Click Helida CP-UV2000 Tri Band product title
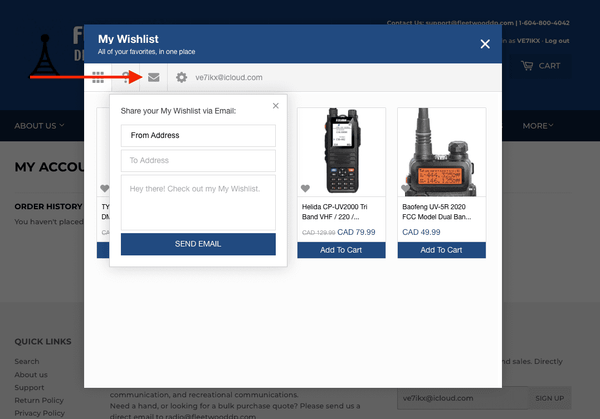The height and width of the screenshot is (419, 600). 334,212
